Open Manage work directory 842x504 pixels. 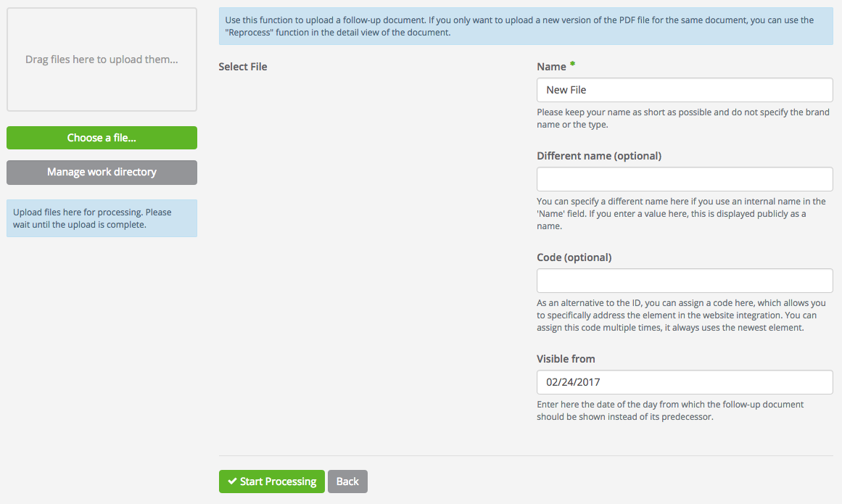102,172
